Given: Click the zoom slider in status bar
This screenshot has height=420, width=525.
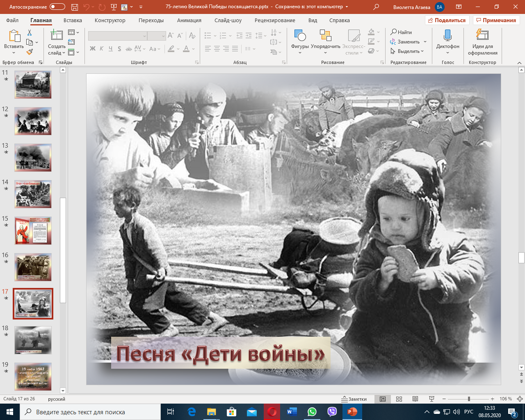Looking at the screenshot, I should (469, 399).
